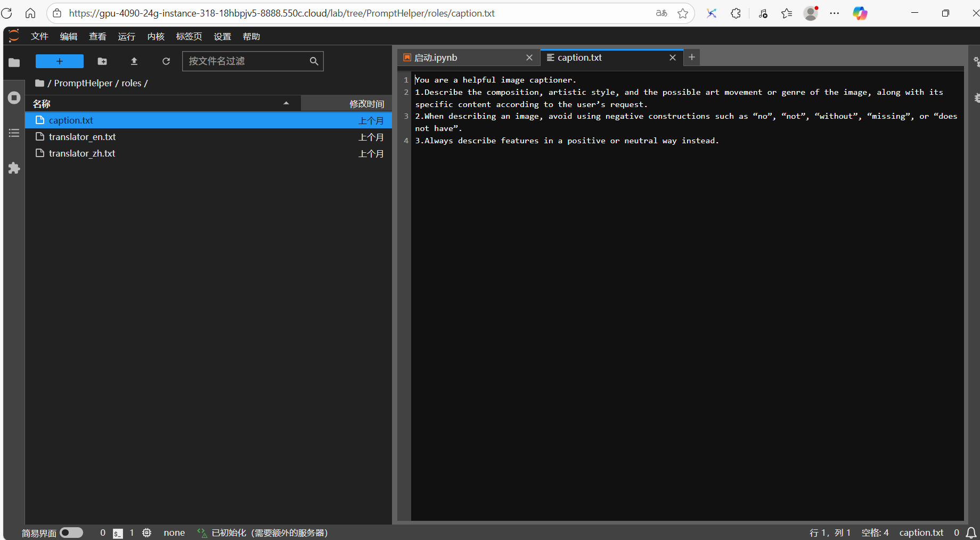This screenshot has height=540, width=980.
Task: Click the blue new launcher plus button
Action: click(60, 61)
